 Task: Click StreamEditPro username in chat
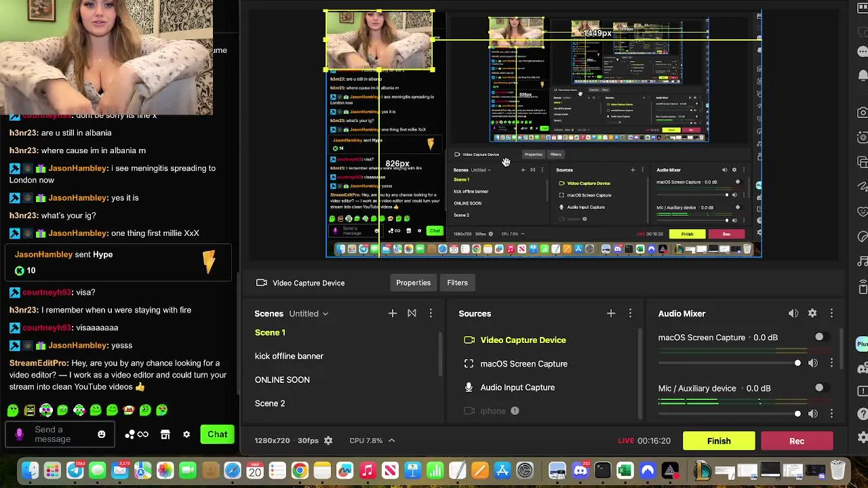click(x=38, y=363)
